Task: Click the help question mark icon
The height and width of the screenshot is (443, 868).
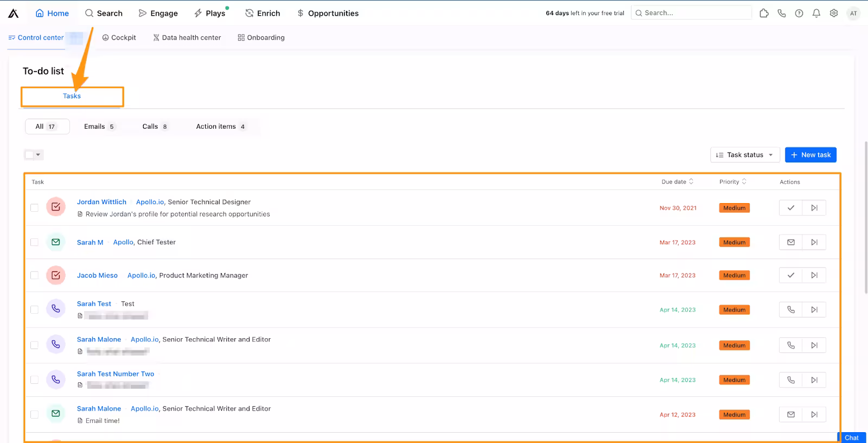Action: (x=799, y=14)
